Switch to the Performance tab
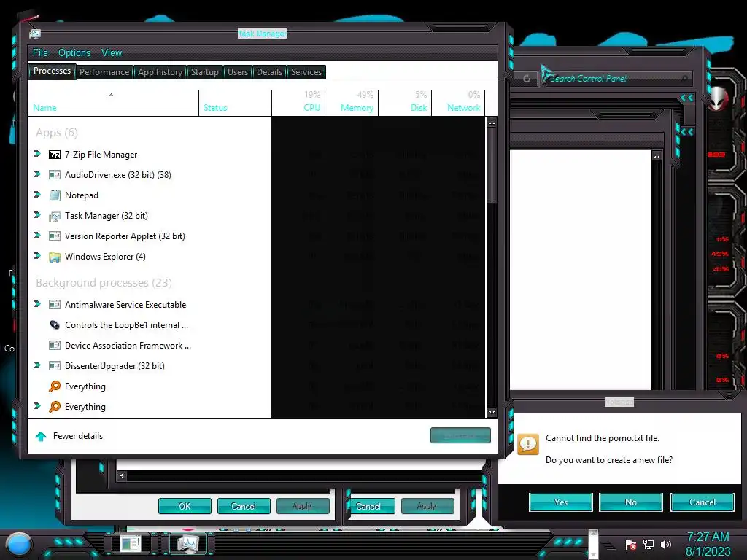Screen dimensions: 747x560 click(x=104, y=72)
